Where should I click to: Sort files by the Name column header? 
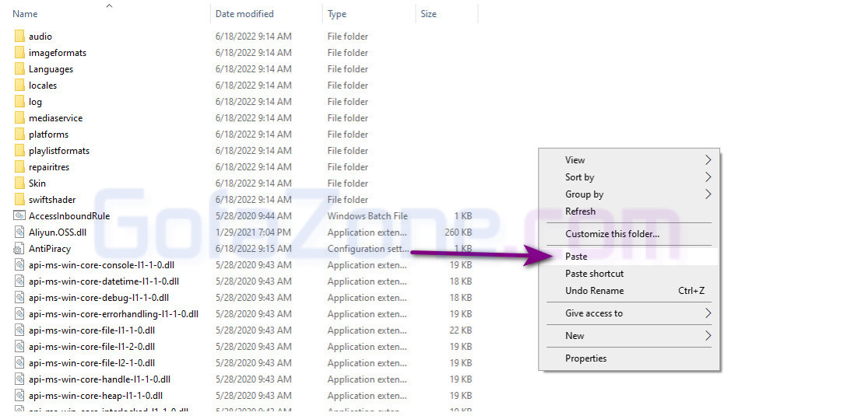pyautogui.click(x=26, y=14)
